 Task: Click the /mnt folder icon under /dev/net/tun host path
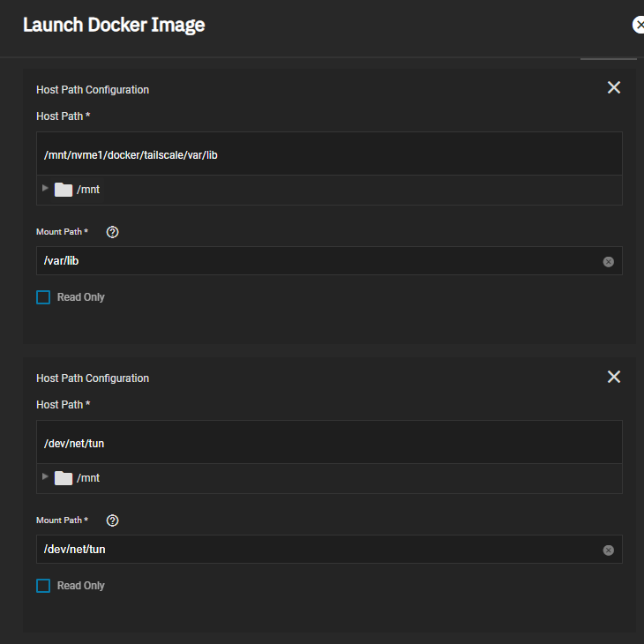point(64,478)
